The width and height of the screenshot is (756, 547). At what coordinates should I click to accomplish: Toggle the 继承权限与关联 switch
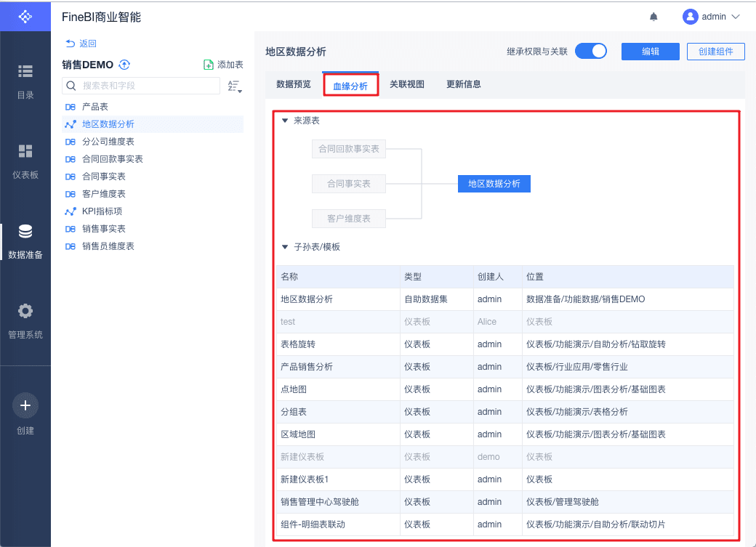pos(590,52)
